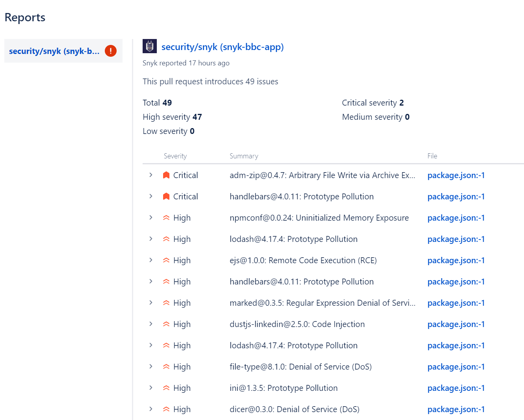524x420 pixels.
Task: Expand the dicer@0.3.0 issue row
Action: pyautogui.click(x=151, y=409)
